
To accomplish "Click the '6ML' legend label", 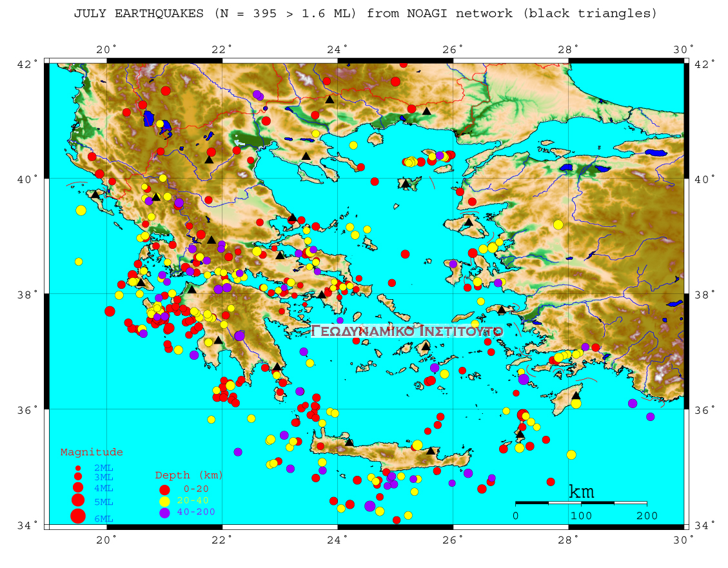I will click(104, 519).
